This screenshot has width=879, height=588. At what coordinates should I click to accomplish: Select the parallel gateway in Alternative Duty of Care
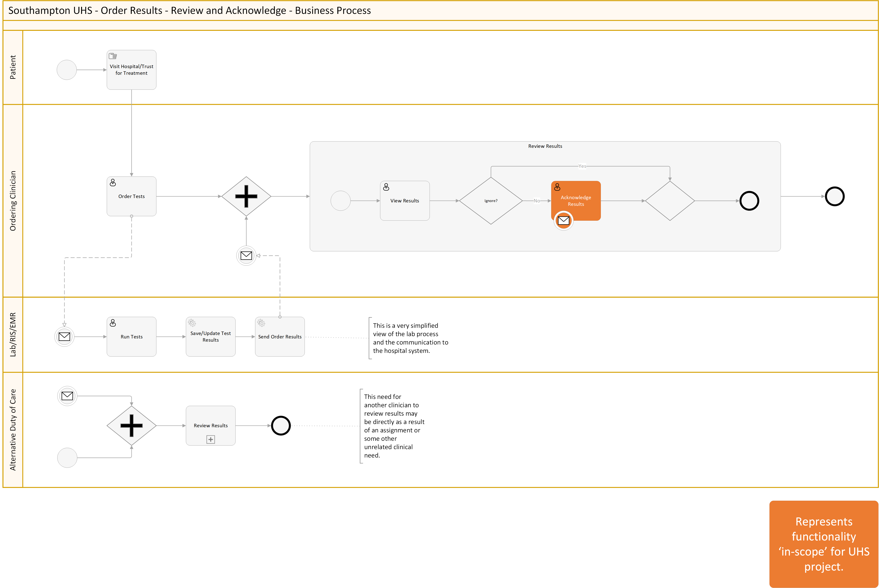pyautogui.click(x=131, y=425)
